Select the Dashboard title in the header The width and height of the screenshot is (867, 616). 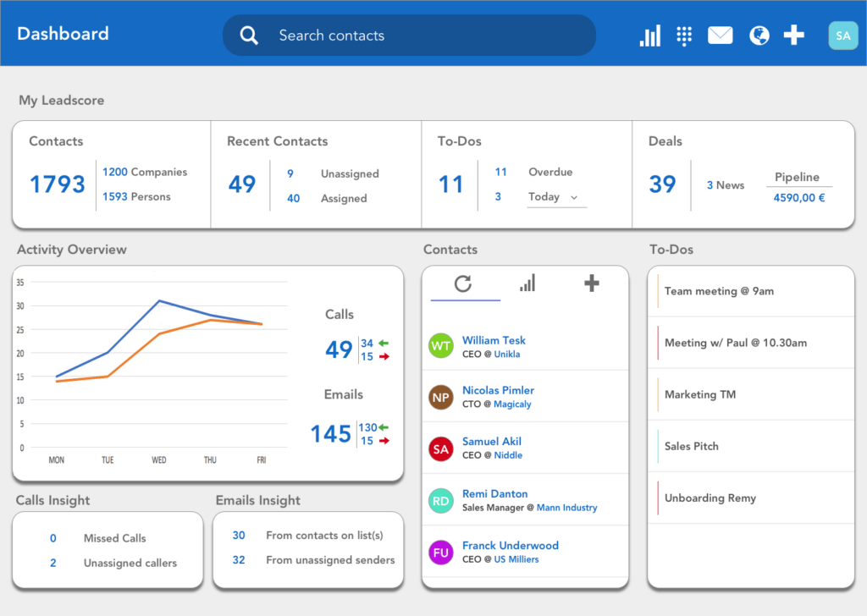click(63, 34)
